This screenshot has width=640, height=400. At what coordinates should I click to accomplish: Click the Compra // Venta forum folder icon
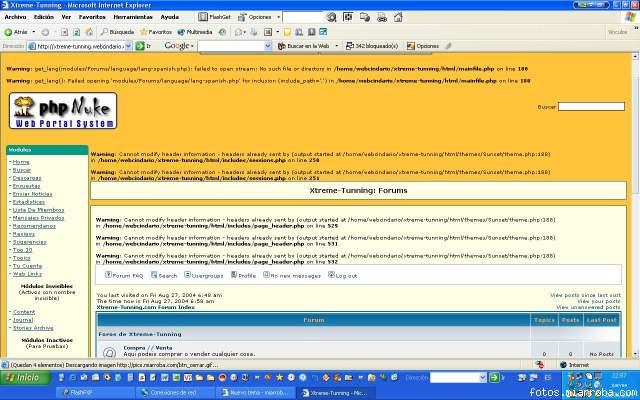(x=109, y=352)
